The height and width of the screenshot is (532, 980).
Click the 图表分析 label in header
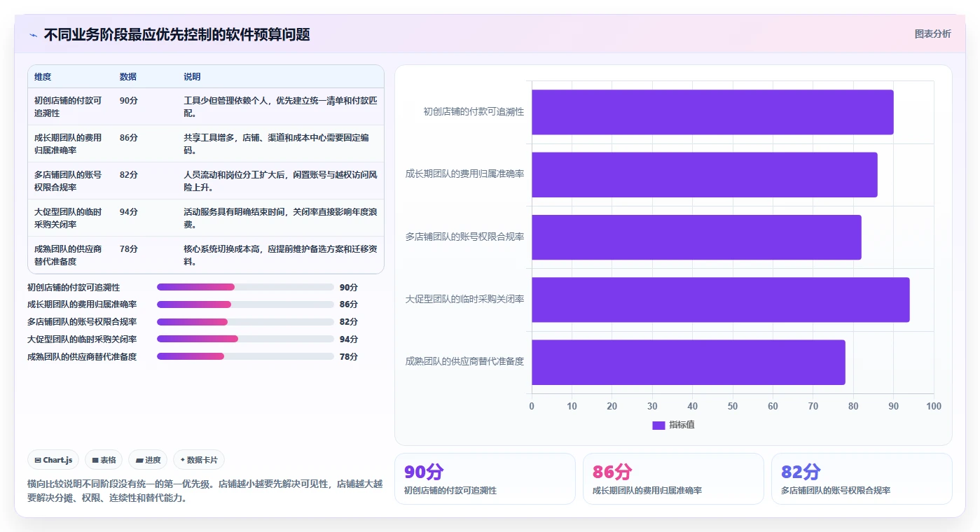[x=932, y=34]
